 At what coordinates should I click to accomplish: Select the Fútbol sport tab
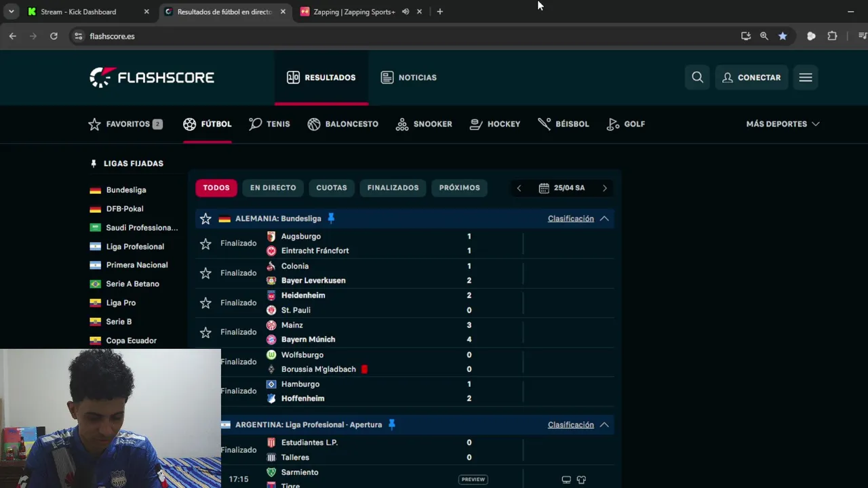click(x=208, y=124)
